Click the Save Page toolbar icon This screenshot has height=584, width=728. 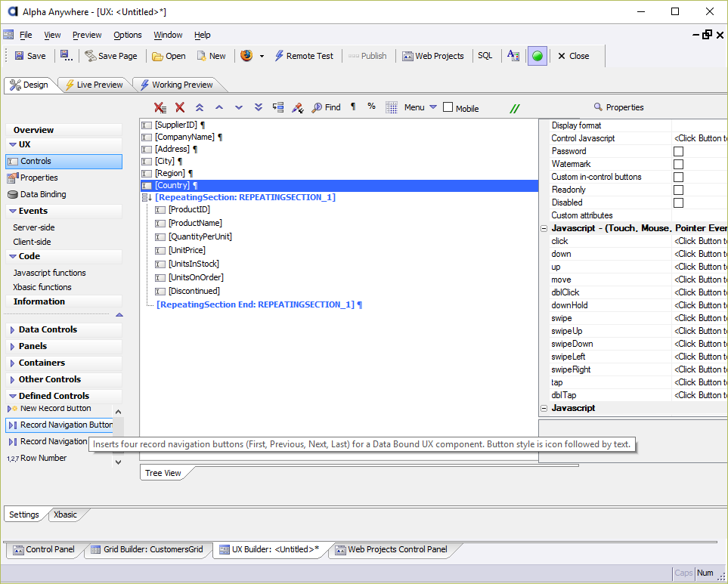[90, 56]
